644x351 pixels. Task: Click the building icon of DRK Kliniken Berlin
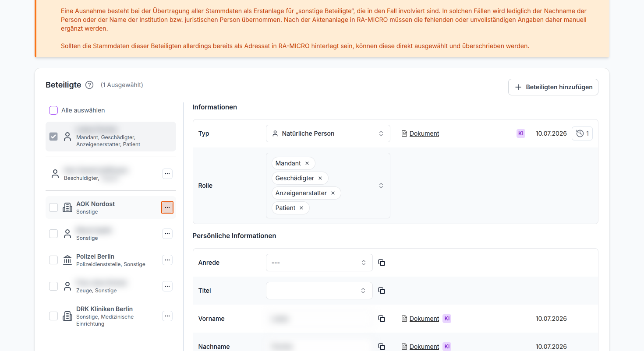pos(67,316)
